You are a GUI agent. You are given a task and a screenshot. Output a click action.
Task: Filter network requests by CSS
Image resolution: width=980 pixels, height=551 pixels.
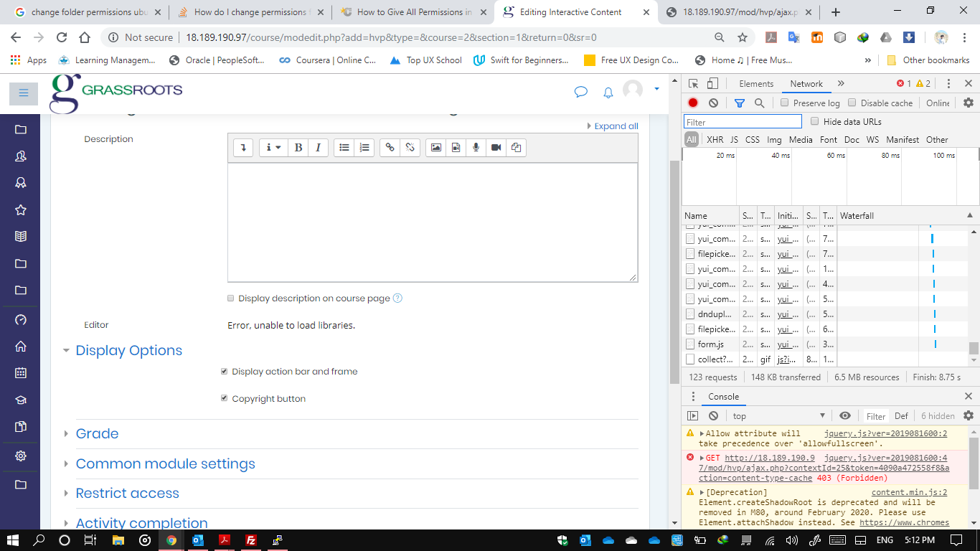(753, 140)
